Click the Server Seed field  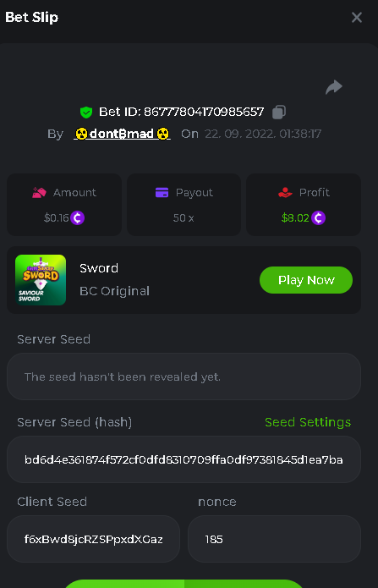(184, 376)
